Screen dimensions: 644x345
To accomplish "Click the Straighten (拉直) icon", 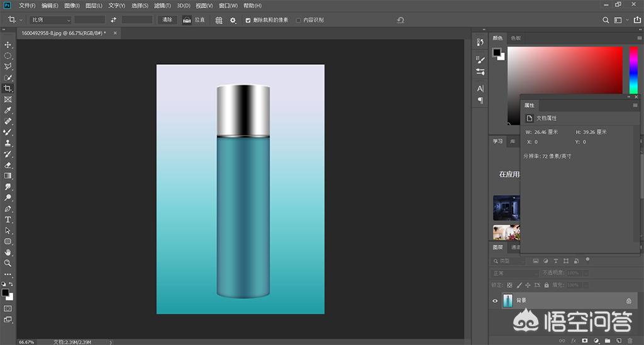I will (187, 20).
